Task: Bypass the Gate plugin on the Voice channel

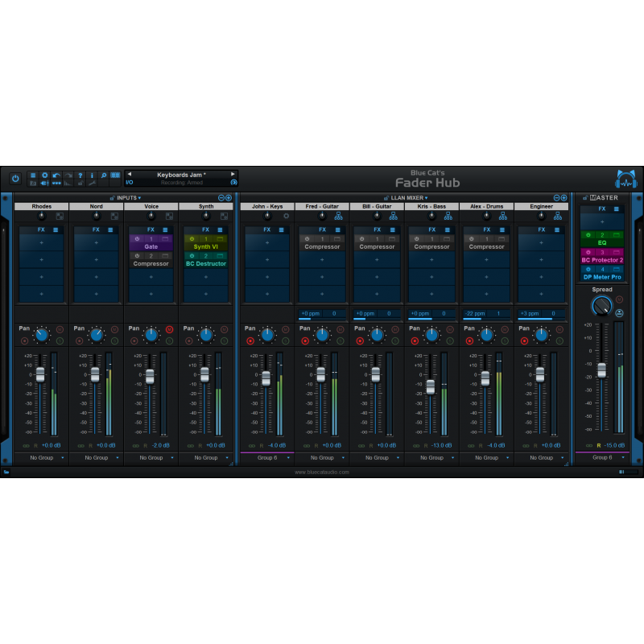Action: (138, 239)
